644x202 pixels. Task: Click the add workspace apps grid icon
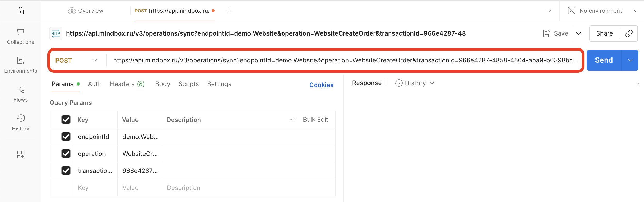(x=21, y=155)
